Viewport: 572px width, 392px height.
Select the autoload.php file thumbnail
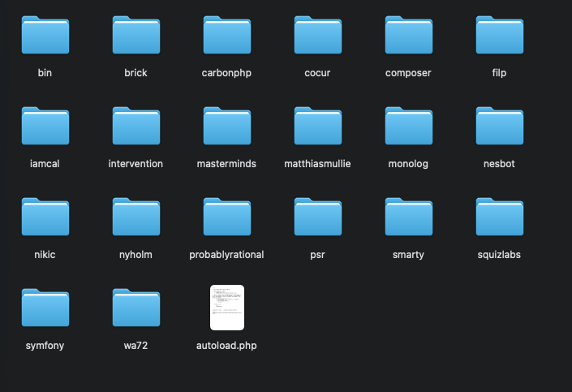[x=227, y=308]
